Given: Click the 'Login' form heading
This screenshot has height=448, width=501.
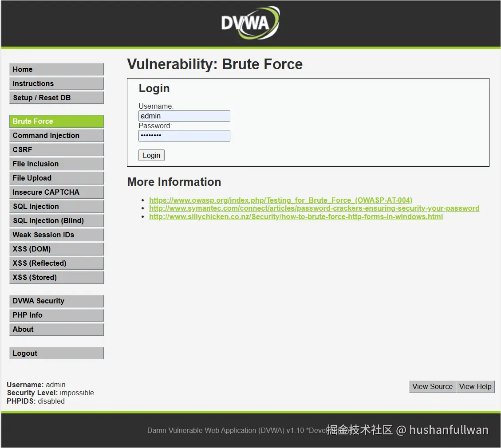Looking at the screenshot, I should click(x=154, y=88).
